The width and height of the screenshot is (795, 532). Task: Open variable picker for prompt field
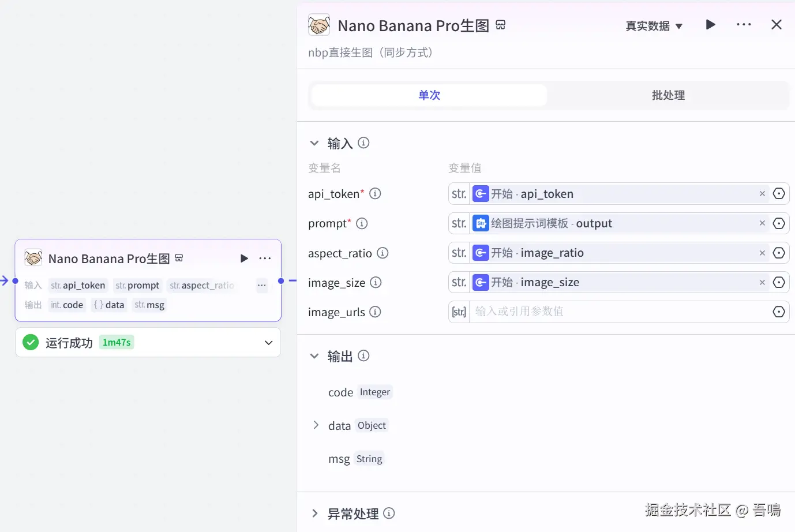(x=779, y=223)
